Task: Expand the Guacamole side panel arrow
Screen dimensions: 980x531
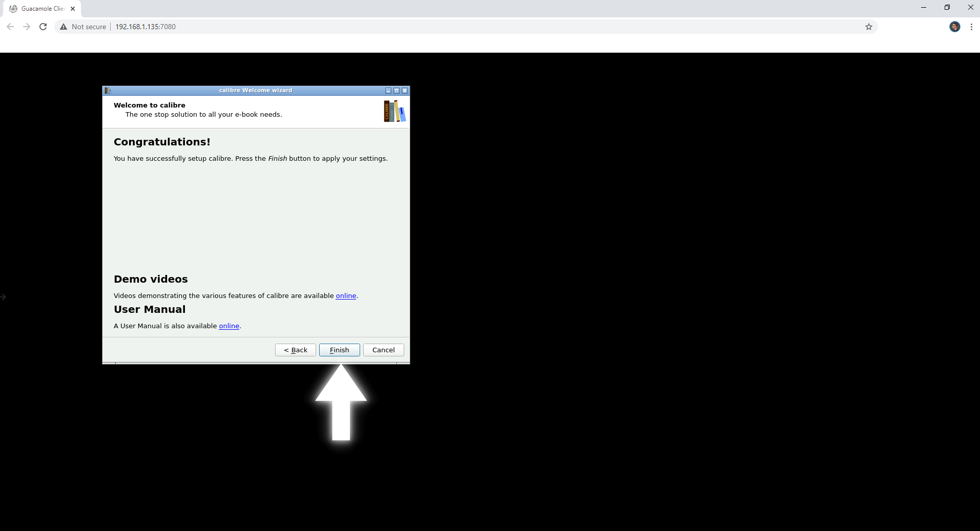Action: tap(3, 297)
